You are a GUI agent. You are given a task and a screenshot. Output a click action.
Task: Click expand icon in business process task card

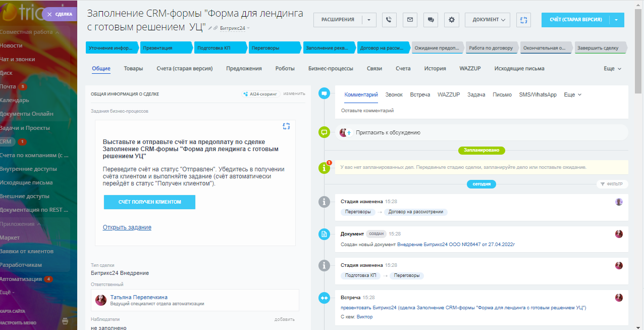[x=286, y=126]
